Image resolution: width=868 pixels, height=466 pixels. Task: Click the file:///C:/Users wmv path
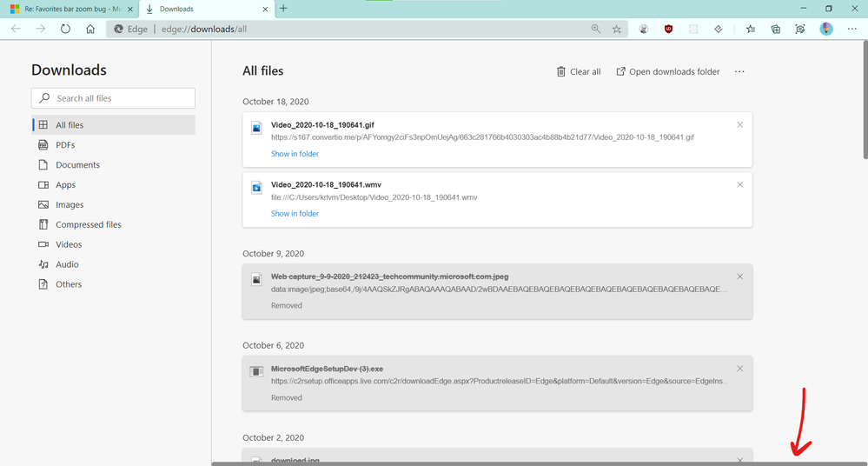tap(374, 197)
